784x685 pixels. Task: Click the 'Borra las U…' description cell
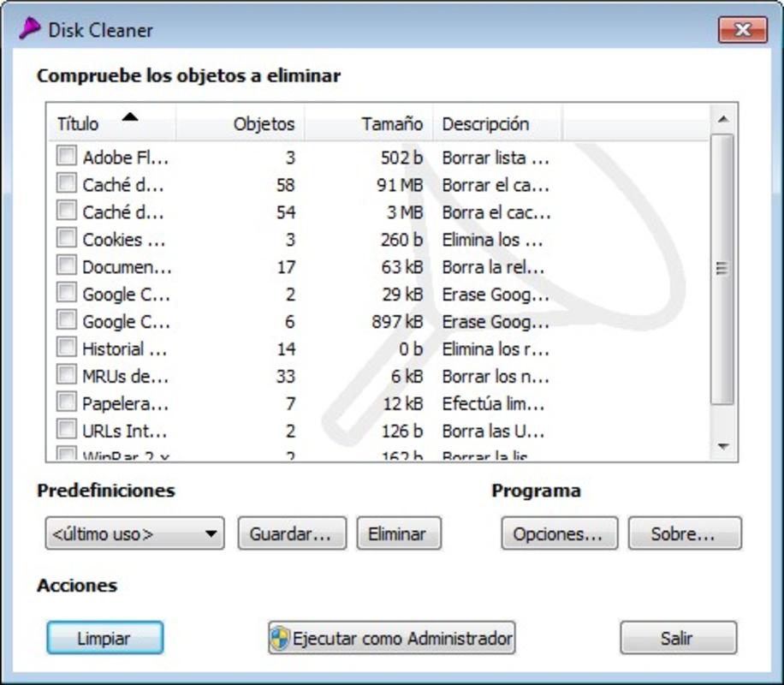click(494, 431)
